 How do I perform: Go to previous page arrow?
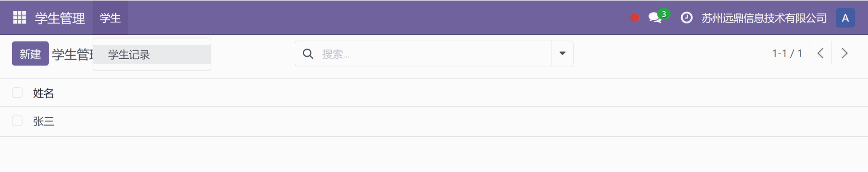(821, 53)
